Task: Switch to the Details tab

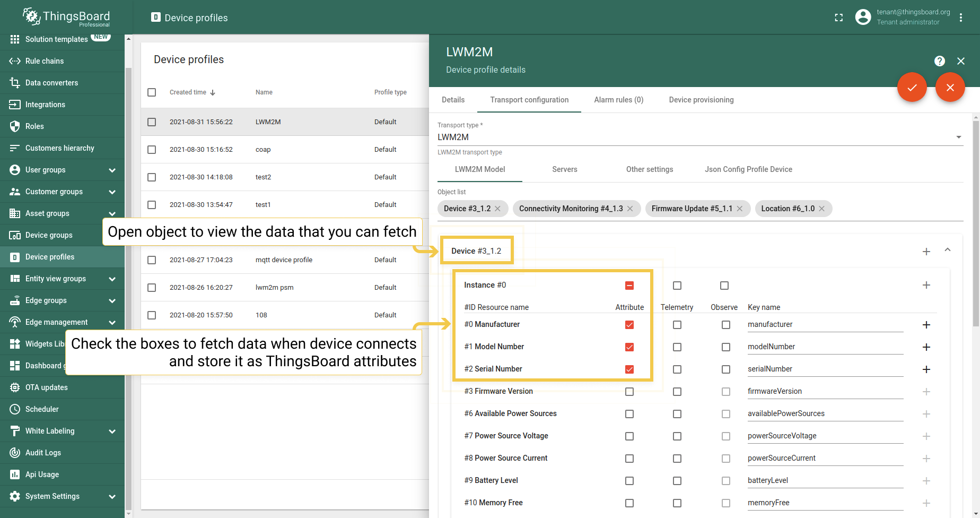Action: 453,100
